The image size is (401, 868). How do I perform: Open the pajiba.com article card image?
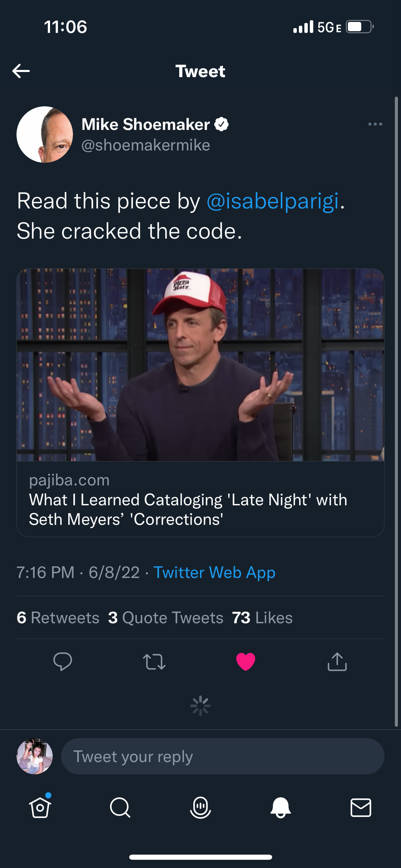pyautogui.click(x=200, y=365)
